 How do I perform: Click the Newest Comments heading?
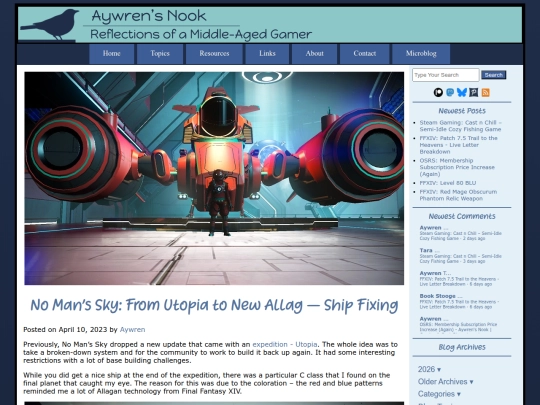[462, 216]
